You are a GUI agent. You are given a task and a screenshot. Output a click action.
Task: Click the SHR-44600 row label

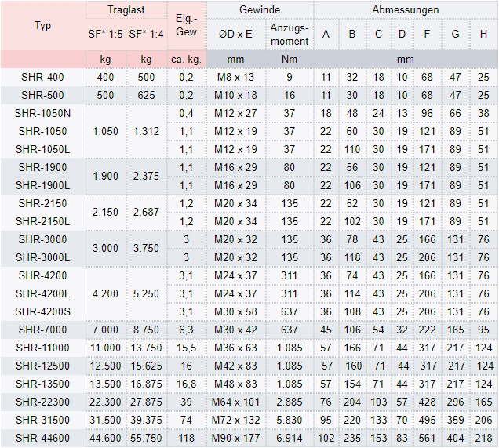43,438
